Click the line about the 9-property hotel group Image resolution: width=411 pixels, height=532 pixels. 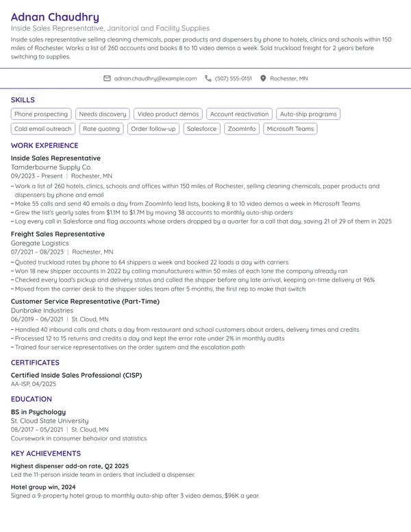(x=135, y=496)
